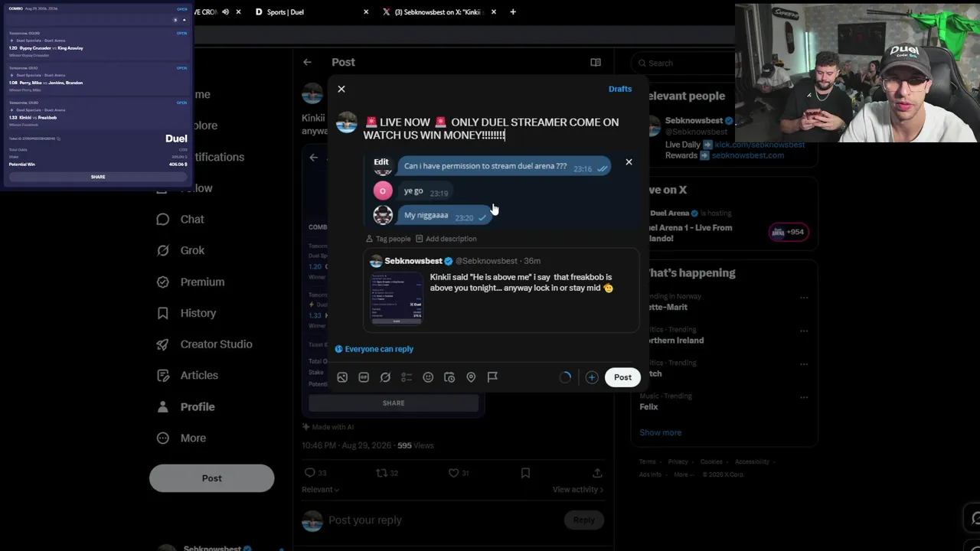Open the Privacy footer link

pyautogui.click(x=678, y=462)
